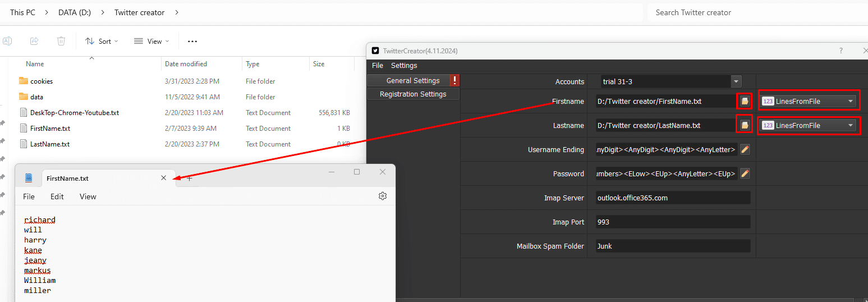
Task: Select the cookies folder name
Action: (42, 81)
